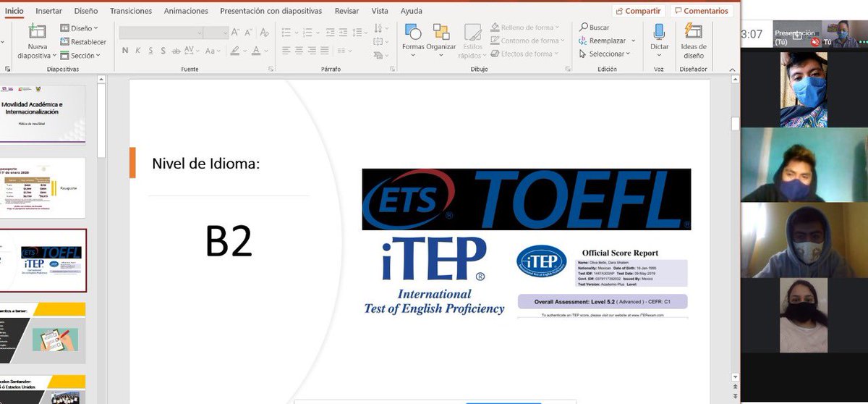This screenshot has width=868, height=404.
Task: Increase font size with the larger A icon
Action: 237,33
